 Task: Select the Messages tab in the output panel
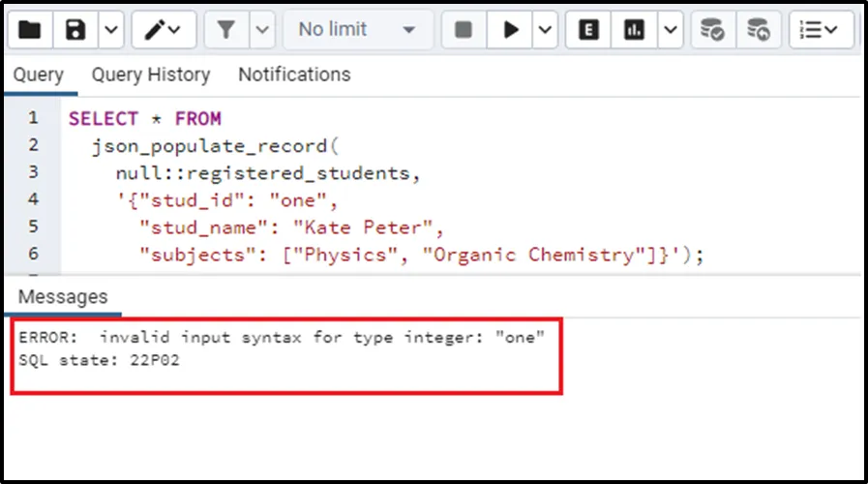63,296
